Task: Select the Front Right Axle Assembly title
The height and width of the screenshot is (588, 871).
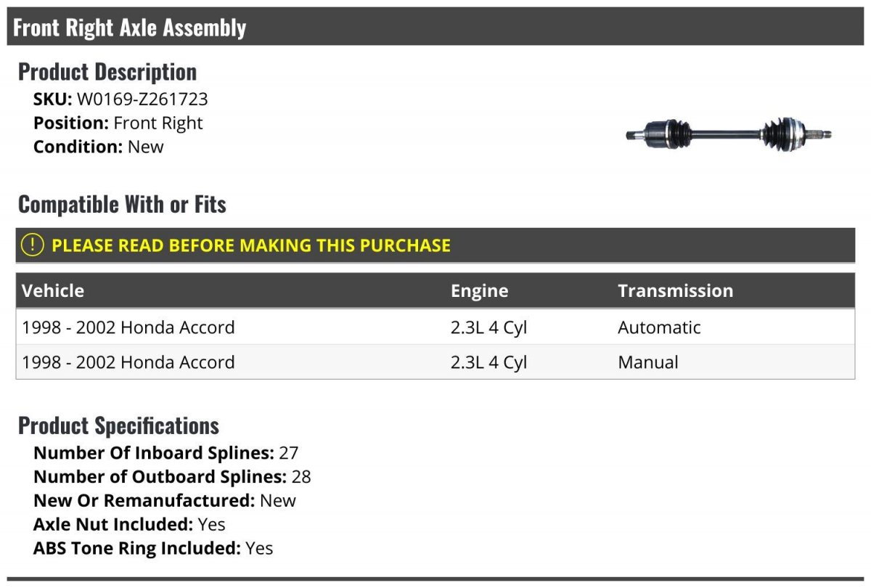Action: [x=130, y=28]
